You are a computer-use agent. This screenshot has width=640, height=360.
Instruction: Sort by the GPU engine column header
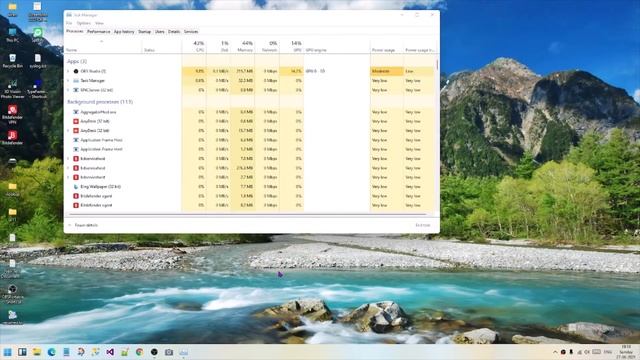[337, 46]
